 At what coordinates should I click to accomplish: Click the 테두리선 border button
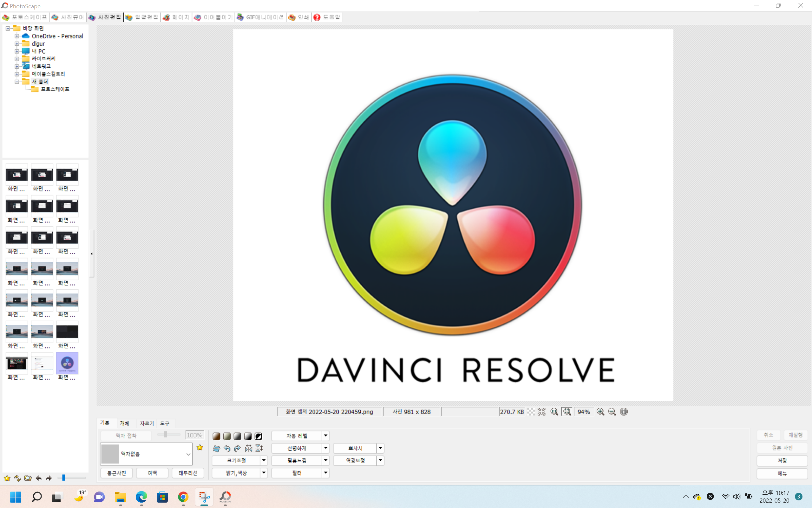pyautogui.click(x=188, y=473)
